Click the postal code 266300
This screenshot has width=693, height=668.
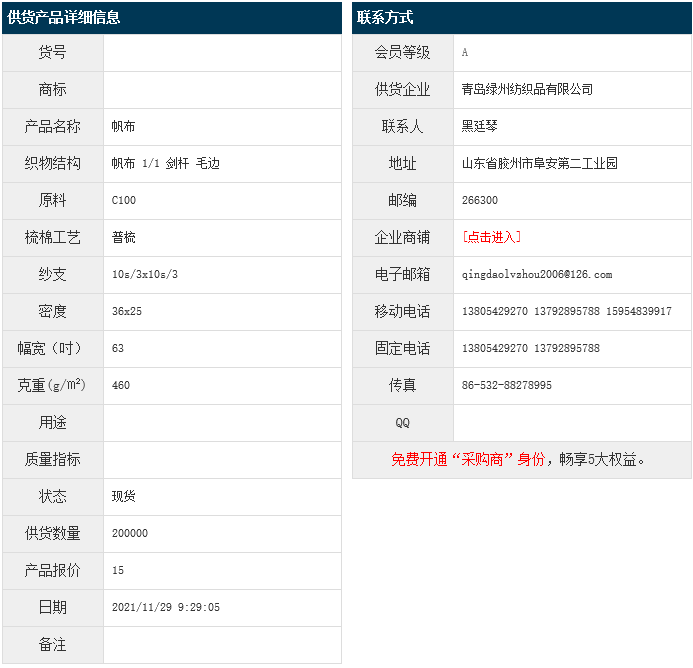[x=480, y=200]
